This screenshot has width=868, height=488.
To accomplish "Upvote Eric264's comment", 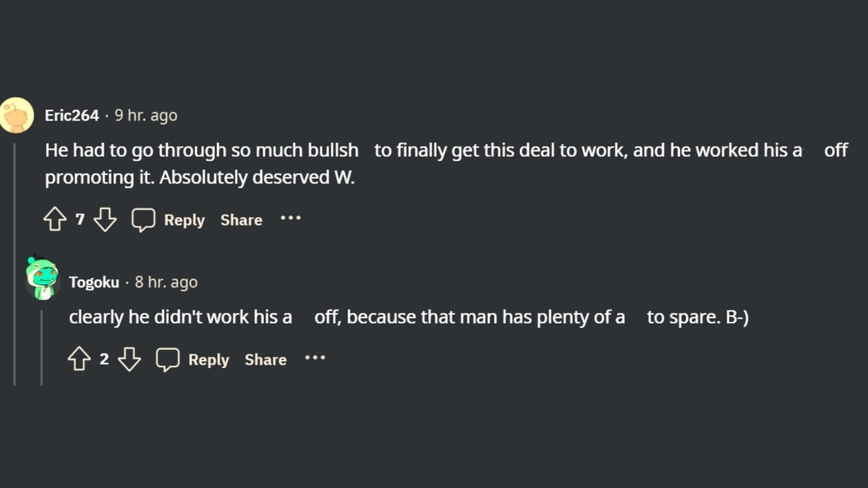I will [55, 221].
